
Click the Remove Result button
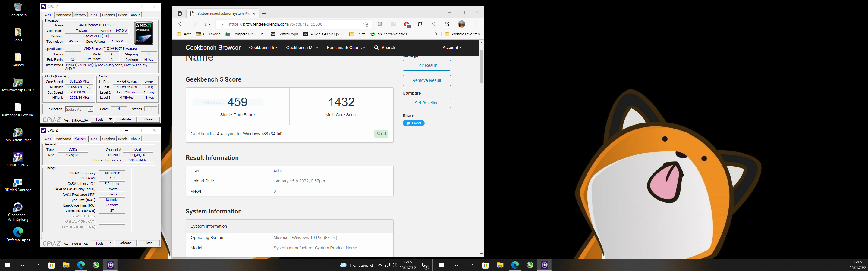426,80
